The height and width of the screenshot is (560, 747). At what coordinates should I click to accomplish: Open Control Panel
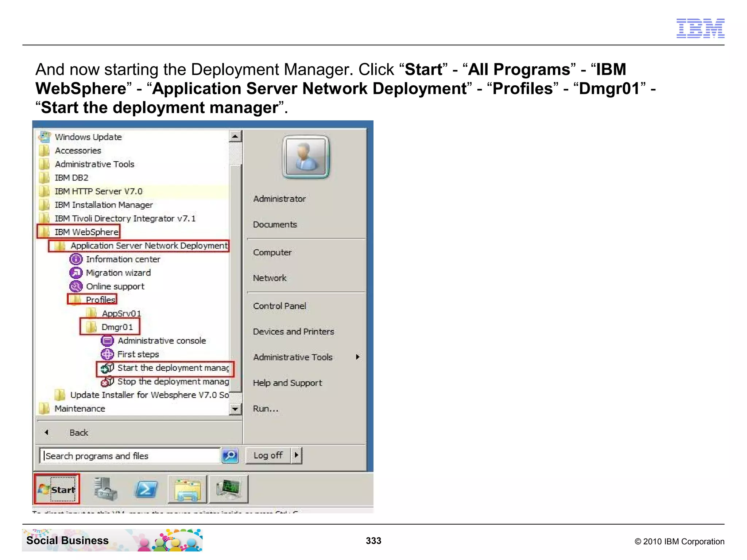click(280, 306)
